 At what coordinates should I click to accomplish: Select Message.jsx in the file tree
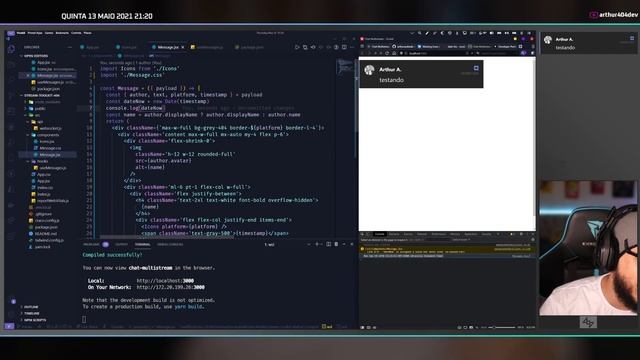(50, 155)
